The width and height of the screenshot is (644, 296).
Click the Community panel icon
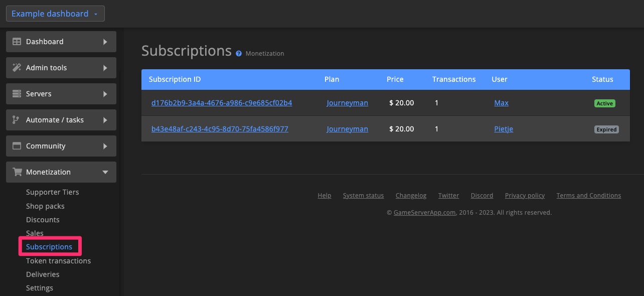[x=16, y=145]
